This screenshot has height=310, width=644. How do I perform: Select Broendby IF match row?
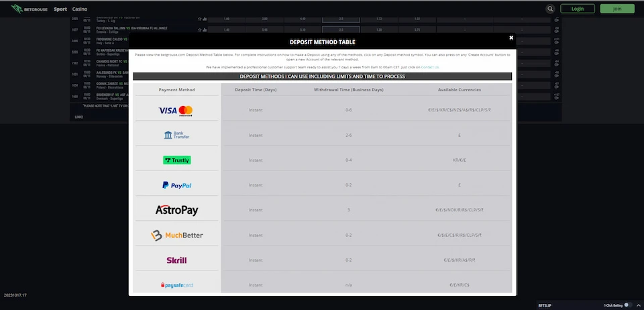tap(100, 97)
